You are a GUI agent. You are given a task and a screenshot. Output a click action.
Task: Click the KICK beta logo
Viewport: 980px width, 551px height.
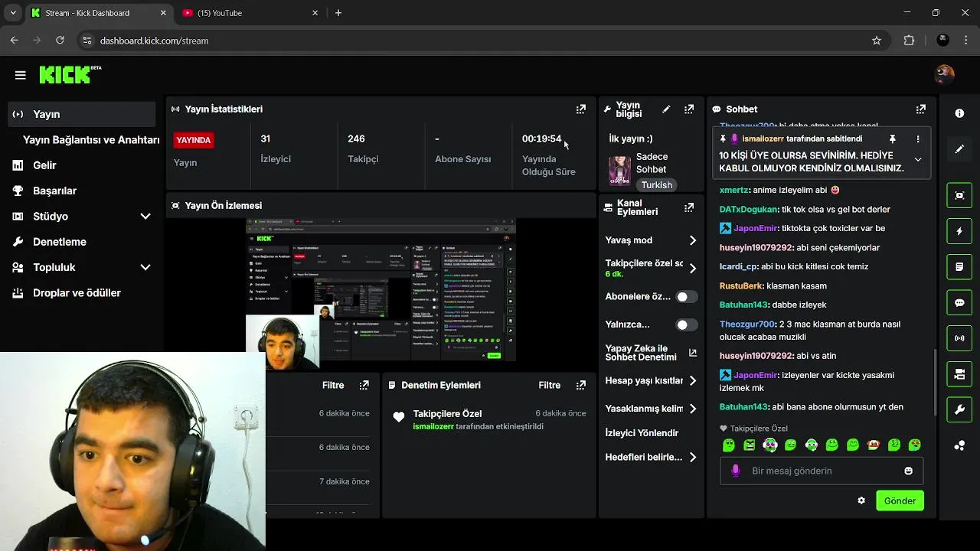70,74
